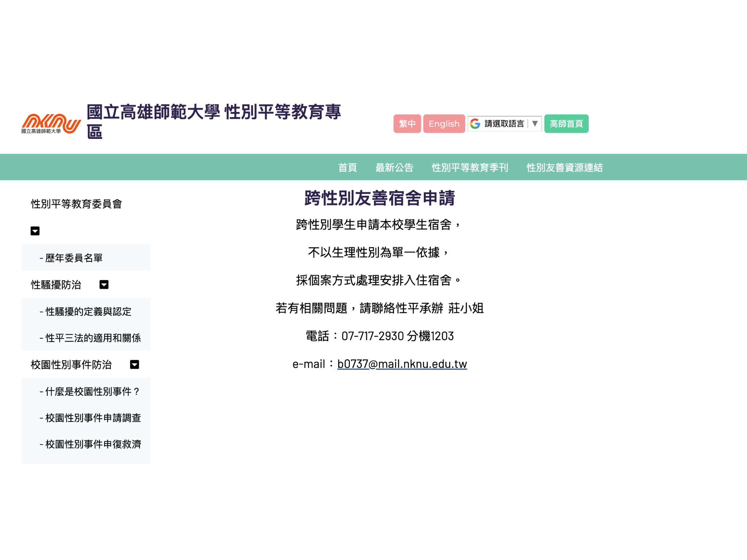
Task: Open 性別平等教育委員會 in the sidebar
Action: point(77,204)
